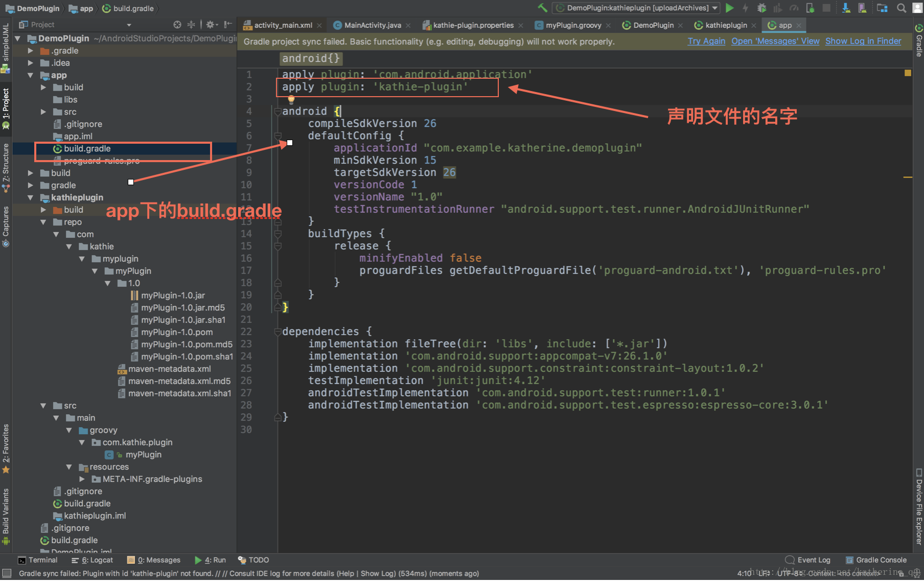
Task: Open Project Structure icon in toolbar
Action: click(x=882, y=8)
